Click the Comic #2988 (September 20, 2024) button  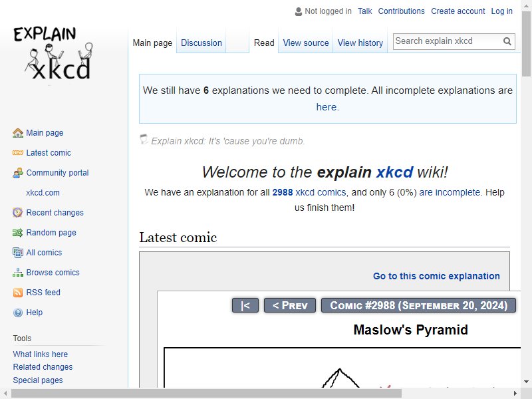[419, 305]
